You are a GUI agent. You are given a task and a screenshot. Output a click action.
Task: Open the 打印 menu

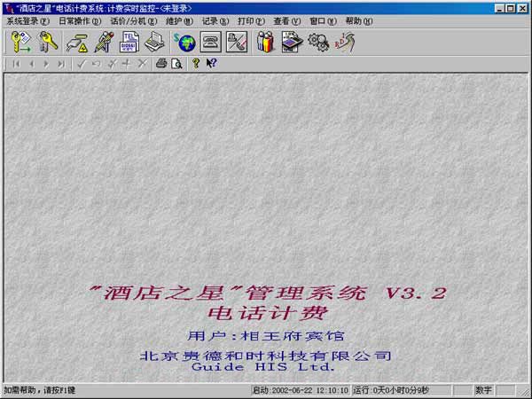(x=251, y=21)
